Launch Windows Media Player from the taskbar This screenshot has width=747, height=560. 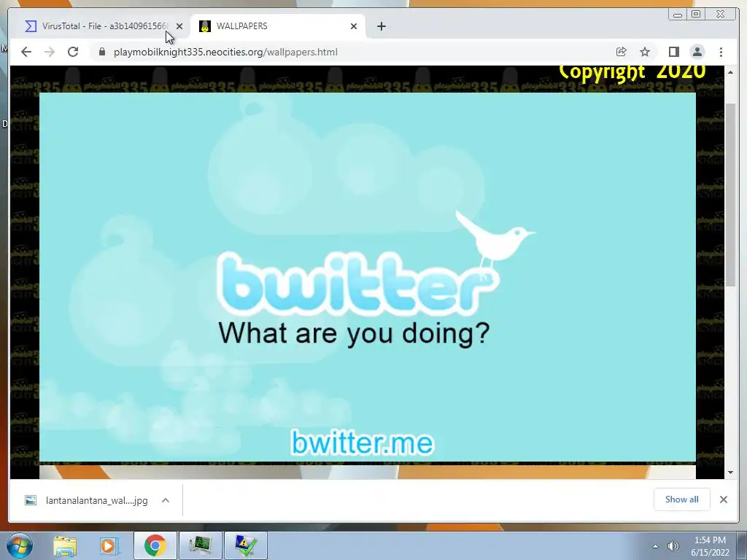tap(108, 545)
